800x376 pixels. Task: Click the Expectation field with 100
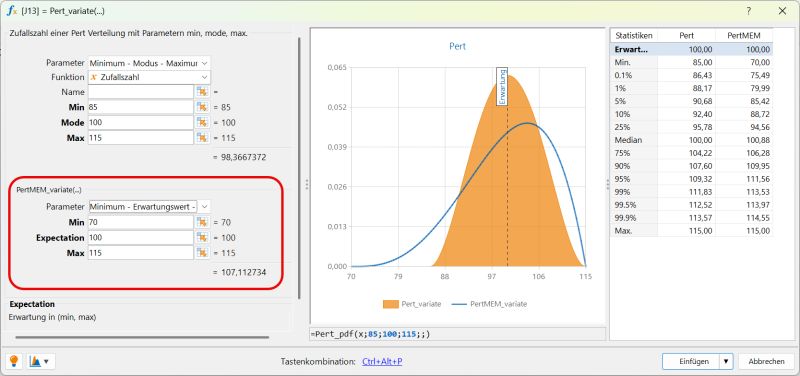point(141,238)
